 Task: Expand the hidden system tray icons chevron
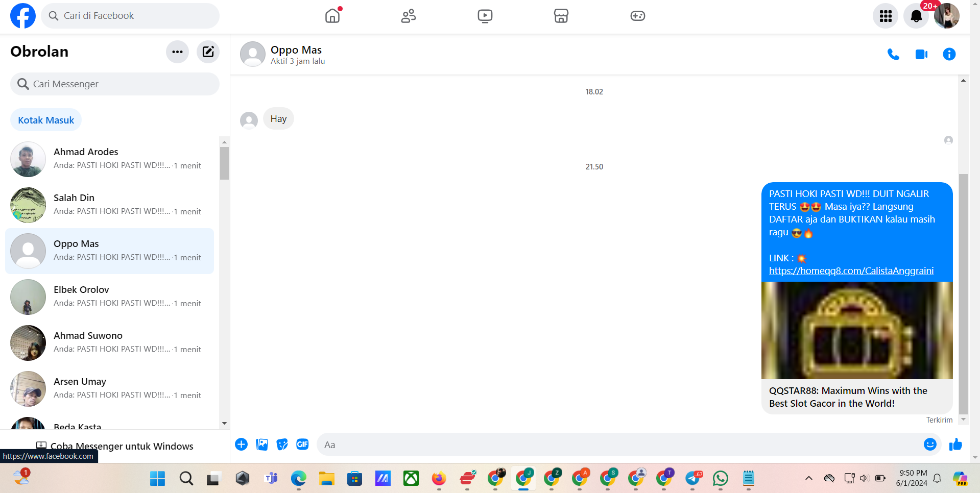[809, 478]
